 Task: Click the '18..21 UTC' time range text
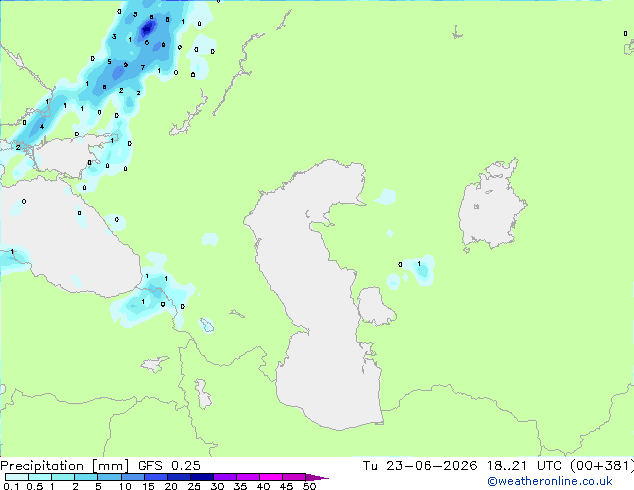524,466
